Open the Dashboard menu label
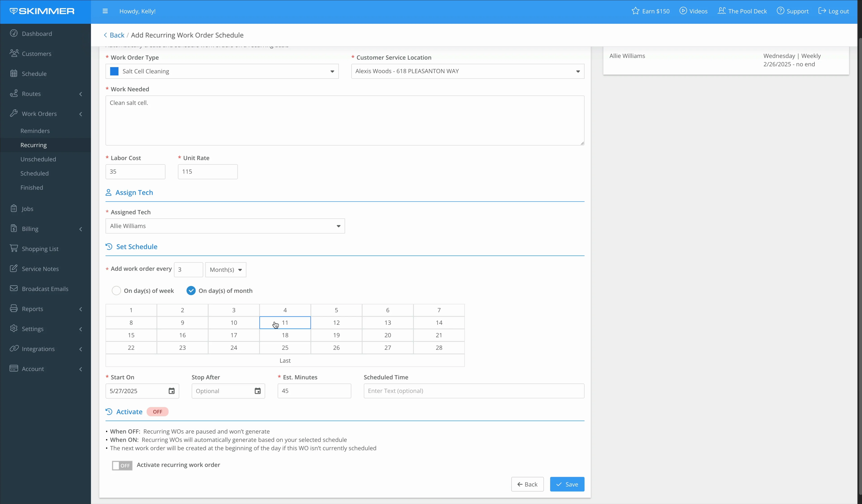The image size is (862, 504). click(x=37, y=33)
